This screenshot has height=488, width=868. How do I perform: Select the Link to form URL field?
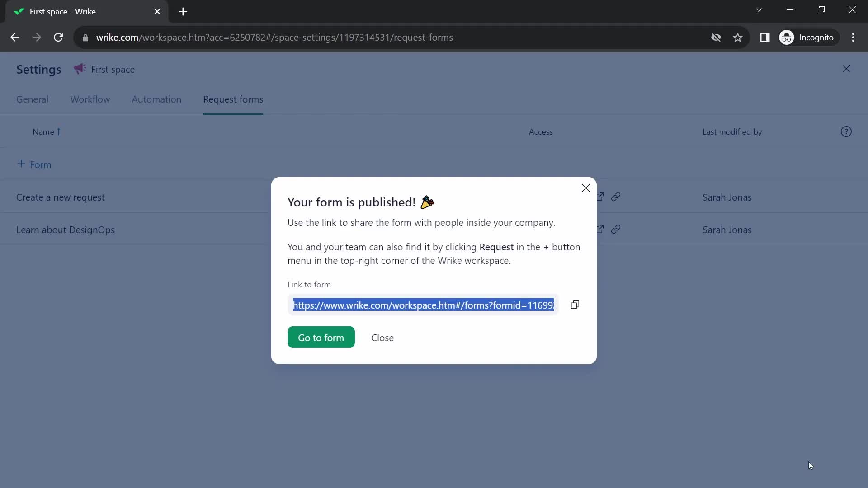coord(423,305)
